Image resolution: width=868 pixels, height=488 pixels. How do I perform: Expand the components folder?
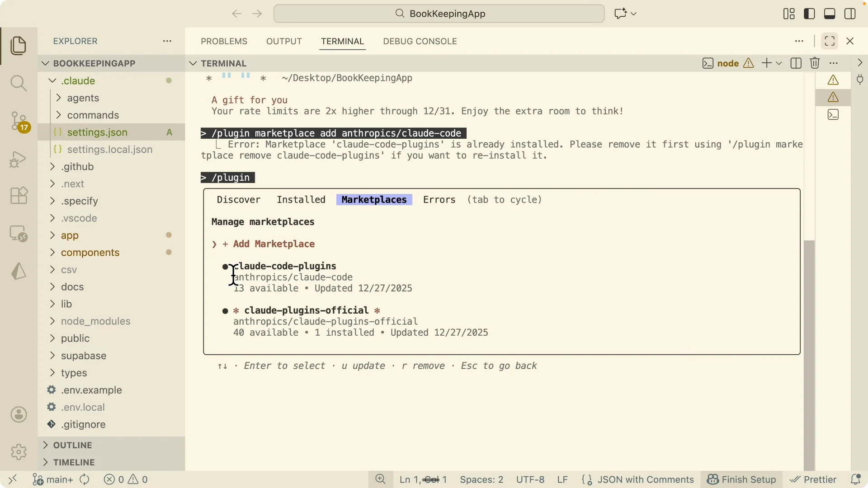point(111,253)
